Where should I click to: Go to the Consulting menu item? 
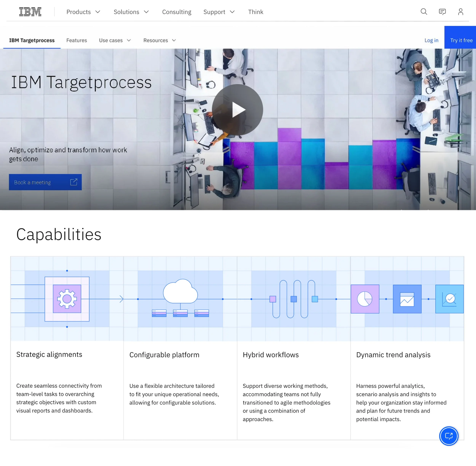(177, 12)
